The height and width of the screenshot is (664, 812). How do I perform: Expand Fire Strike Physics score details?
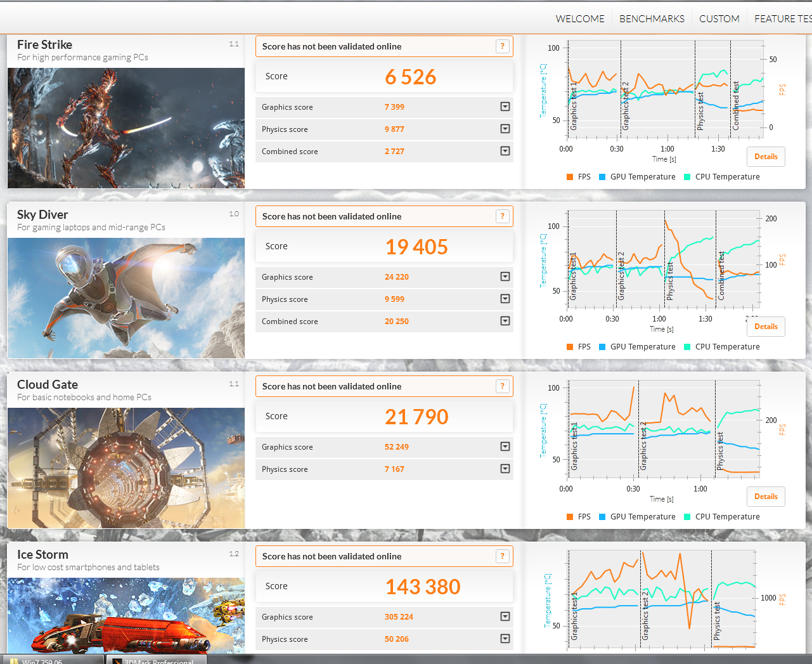pyautogui.click(x=505, y=129)
